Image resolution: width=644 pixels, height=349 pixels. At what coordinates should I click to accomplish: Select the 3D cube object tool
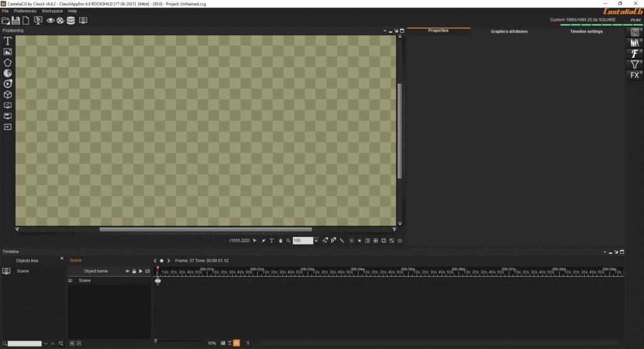tap(8, 94)
